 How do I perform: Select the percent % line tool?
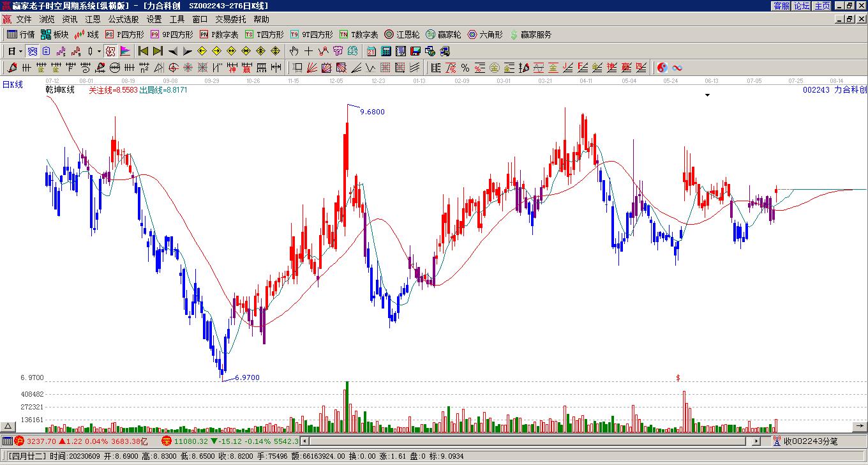point(465,68)
